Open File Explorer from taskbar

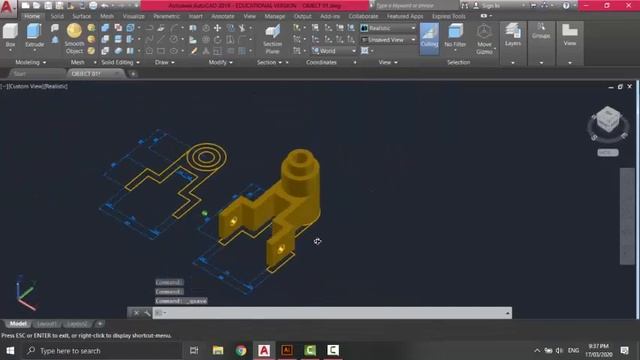click(x=218, y=350)
